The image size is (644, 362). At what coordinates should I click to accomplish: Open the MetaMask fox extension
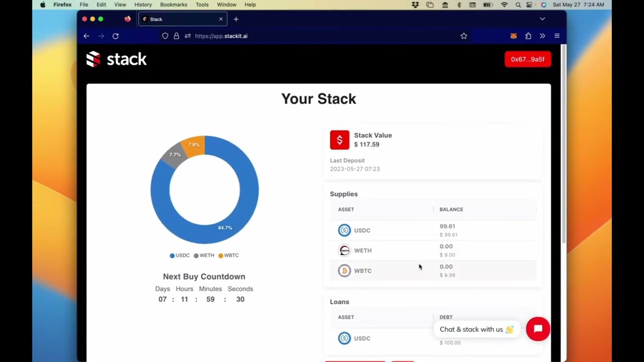(513, 36)
